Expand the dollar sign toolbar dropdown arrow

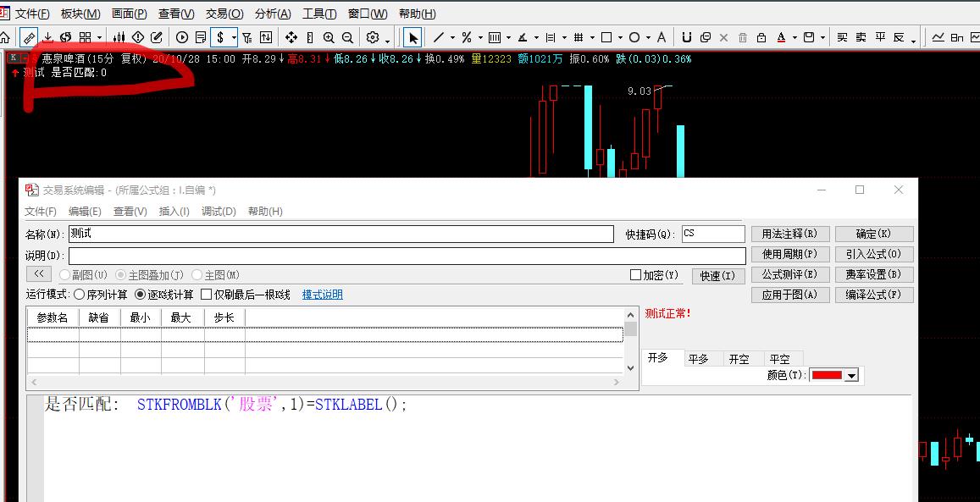234,37
